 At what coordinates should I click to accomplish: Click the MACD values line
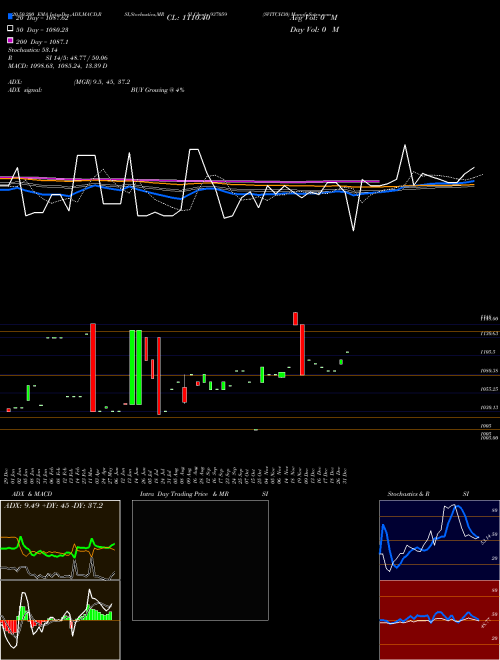pos(58,66)
